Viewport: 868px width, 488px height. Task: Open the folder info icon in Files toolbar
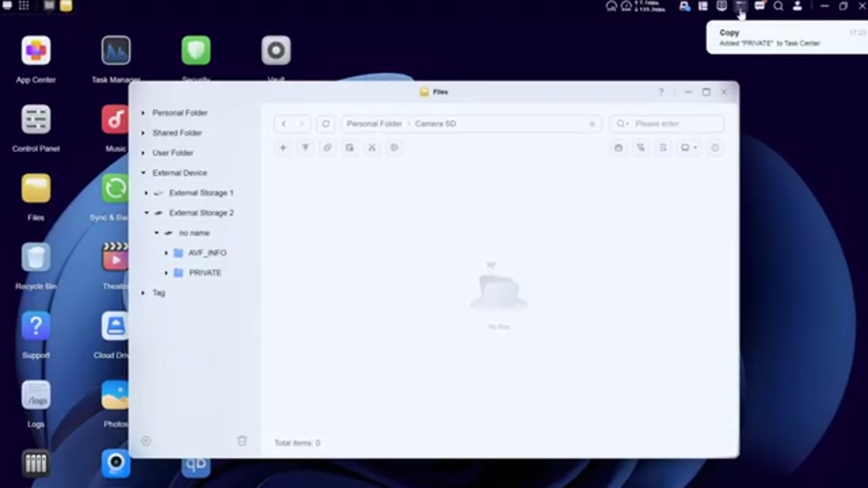715,148
